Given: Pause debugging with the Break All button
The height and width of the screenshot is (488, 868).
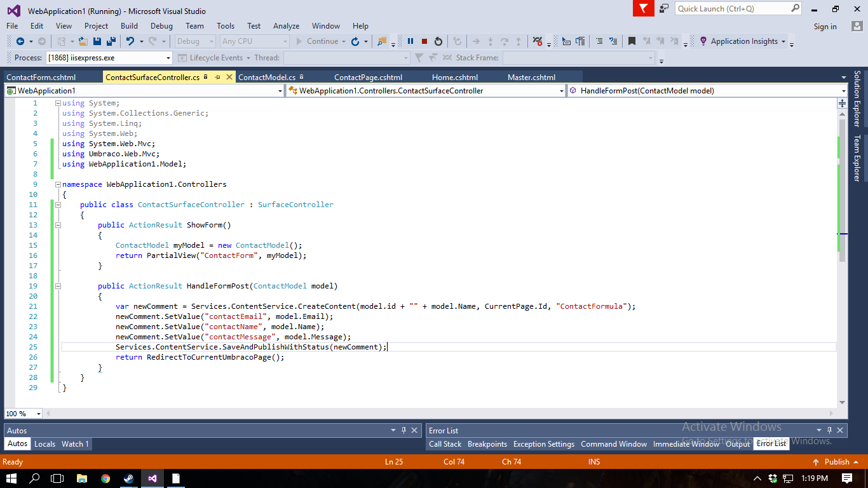Looking at the screenshot, I should [410, 41].
